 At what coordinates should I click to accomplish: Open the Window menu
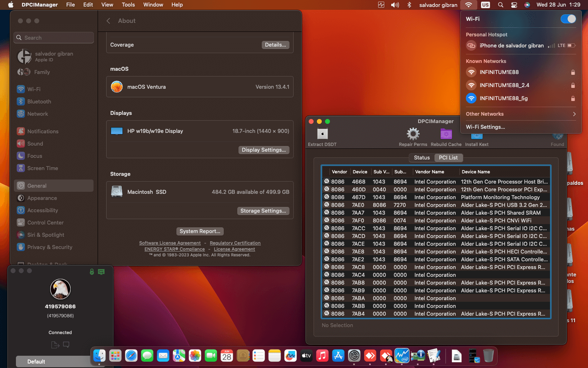click(x=153, y=5)
